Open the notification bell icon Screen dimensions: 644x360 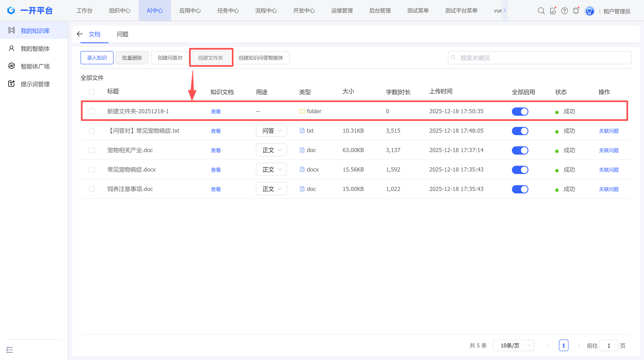576,11
